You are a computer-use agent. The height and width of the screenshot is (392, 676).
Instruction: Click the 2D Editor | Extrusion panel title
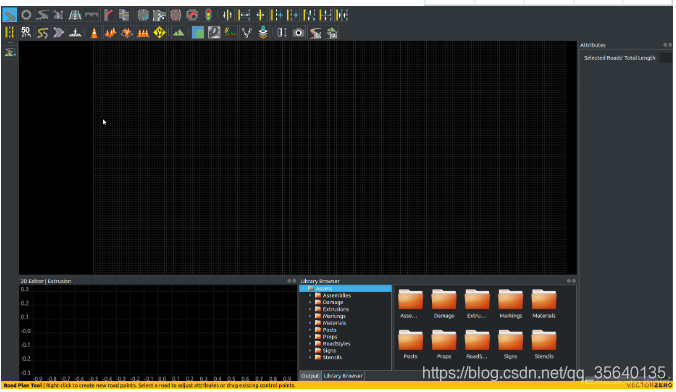coord(46,281)
